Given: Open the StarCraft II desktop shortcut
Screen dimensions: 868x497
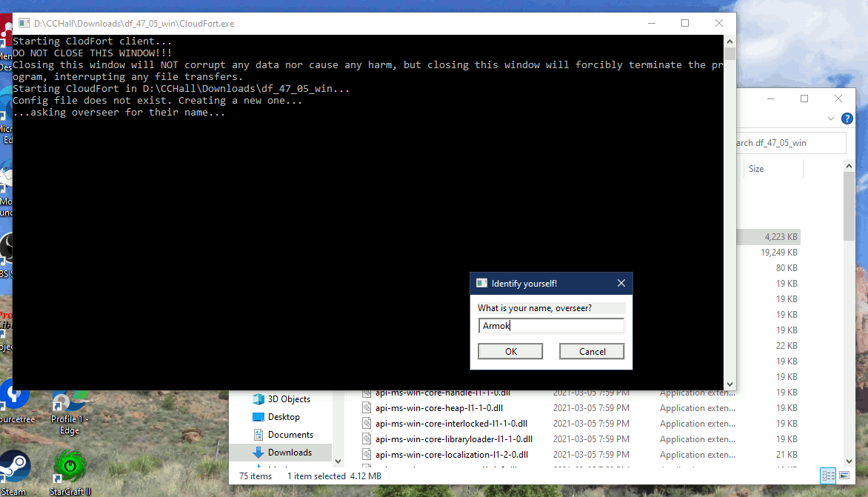Looking at the screenshot, I should pos(70,473).
